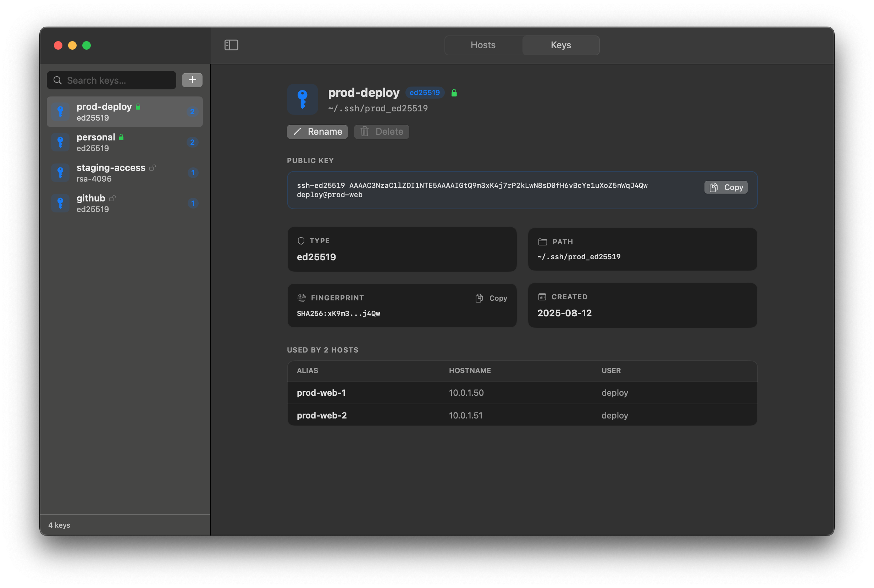
Task: Rename the prod-deploy key
Action: 317,132
